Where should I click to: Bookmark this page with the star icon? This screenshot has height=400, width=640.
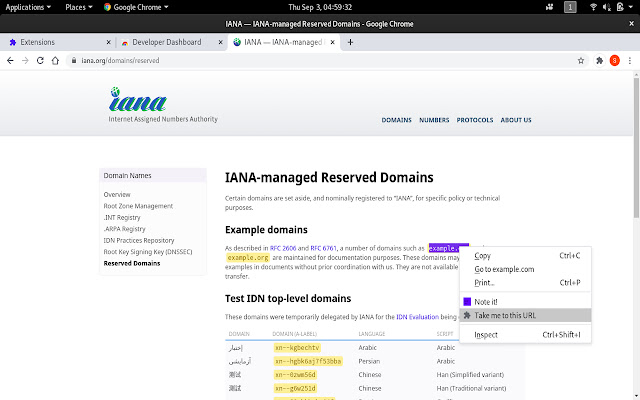[x=581, y=60]
